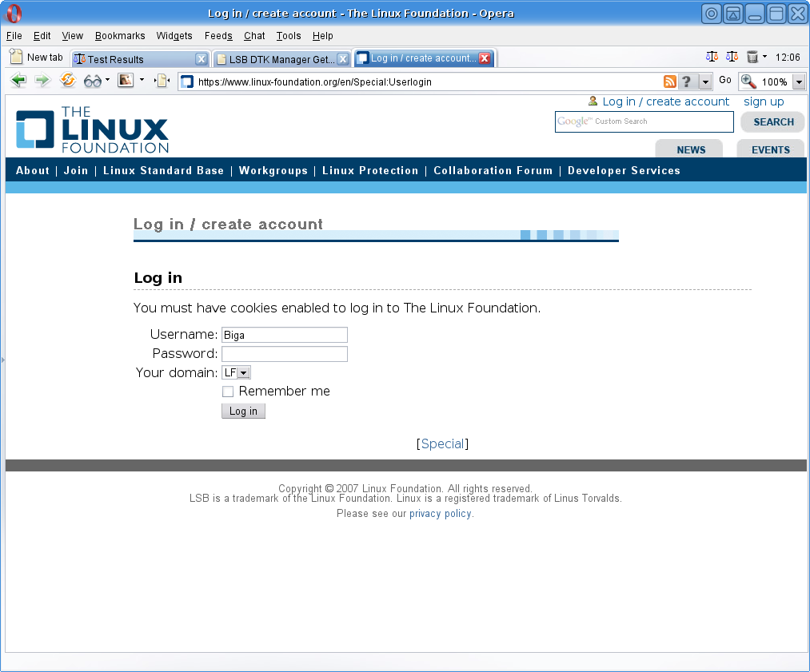Enable the Remember me checkbox
Screen dimensions: 810x672
[x=228, y=392]
